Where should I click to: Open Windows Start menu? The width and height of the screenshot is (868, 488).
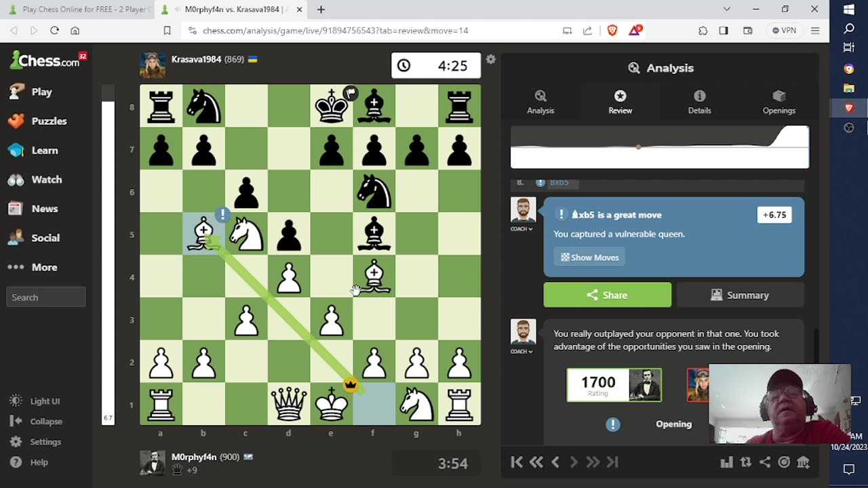[x=849, y=9]
